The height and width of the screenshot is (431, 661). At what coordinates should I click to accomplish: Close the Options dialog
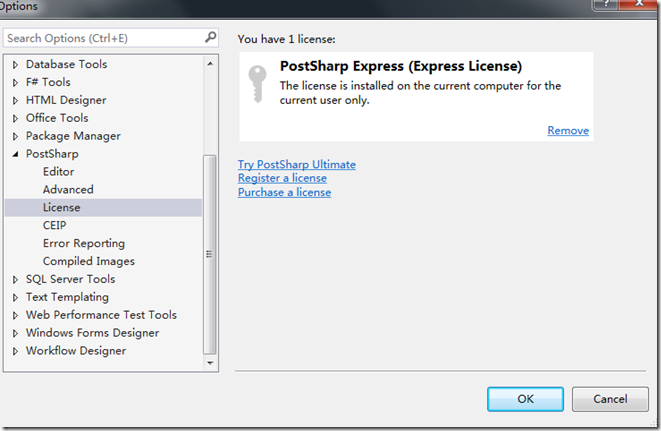point(639,3)
